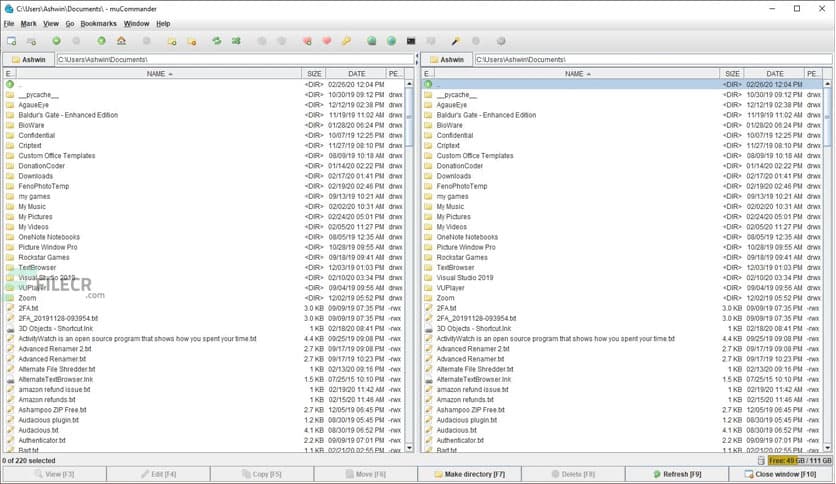Click the right panel path input field
This screenshot has width=836, height=484.
pos(653,60)
